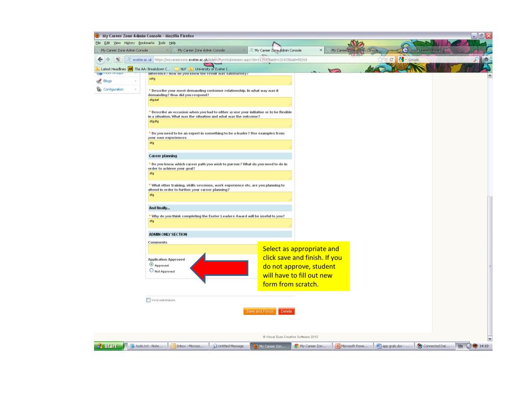Open the app grab.doc taskbar item

click(x=393, y=346)
